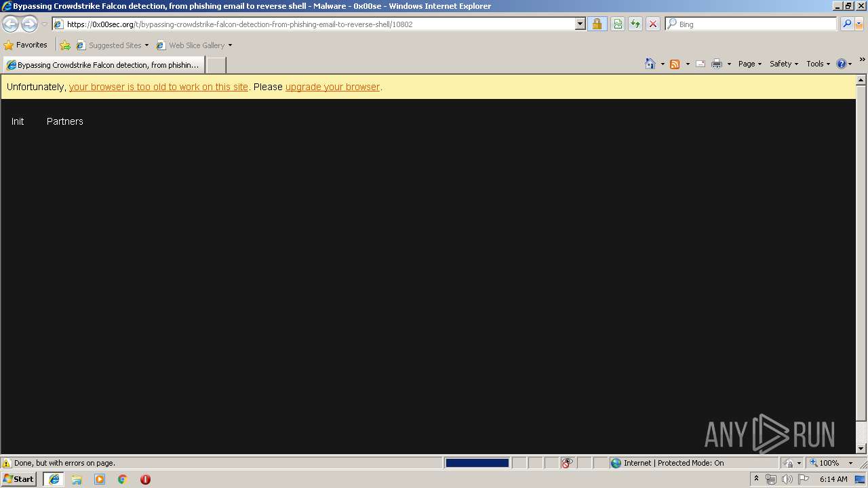Show hidden system tray icons

pyautogui.click(x=756, y=479)
